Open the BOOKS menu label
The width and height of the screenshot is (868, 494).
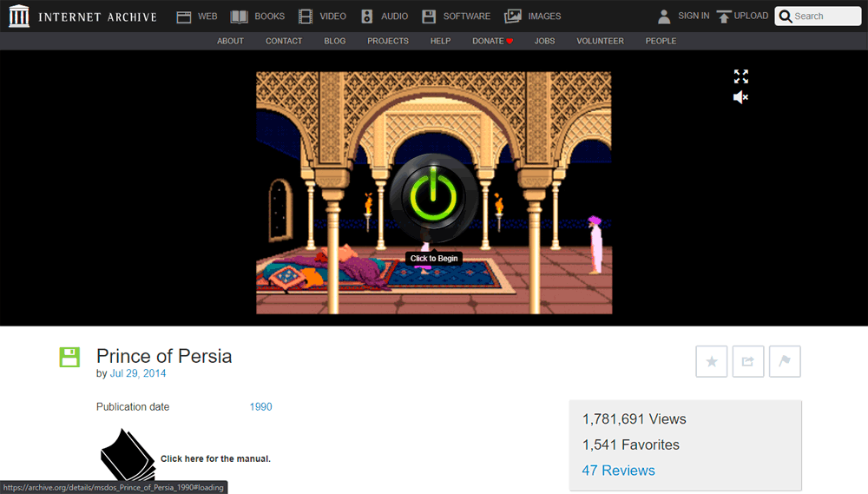(270, 16)
